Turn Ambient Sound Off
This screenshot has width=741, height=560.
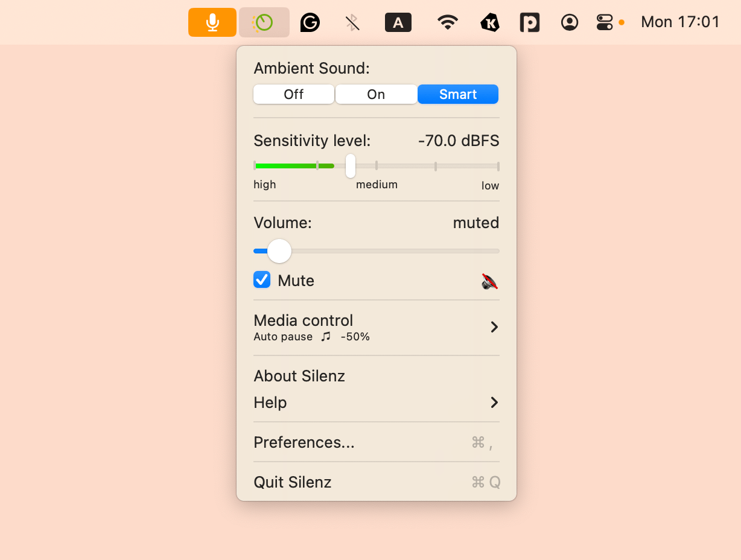point(294,94)
